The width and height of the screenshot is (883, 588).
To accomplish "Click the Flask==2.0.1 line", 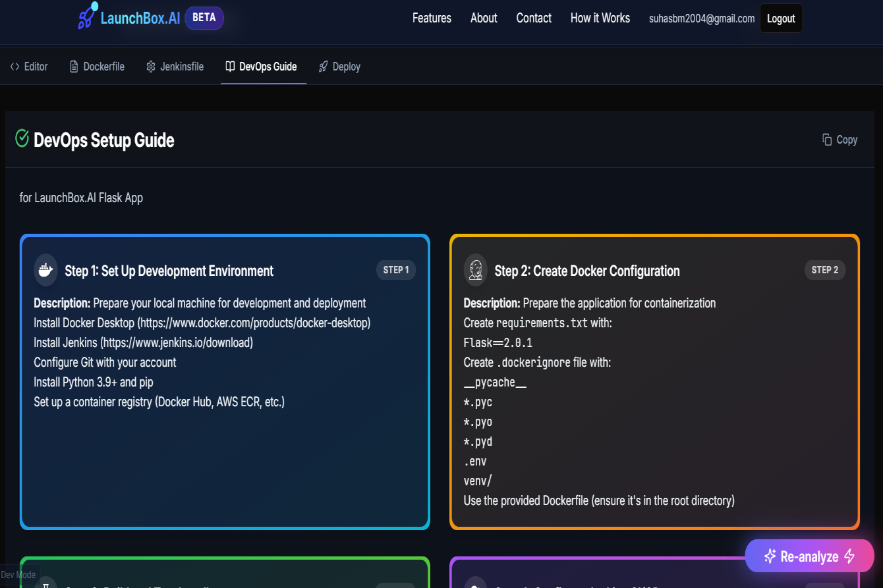I will 498,343.
